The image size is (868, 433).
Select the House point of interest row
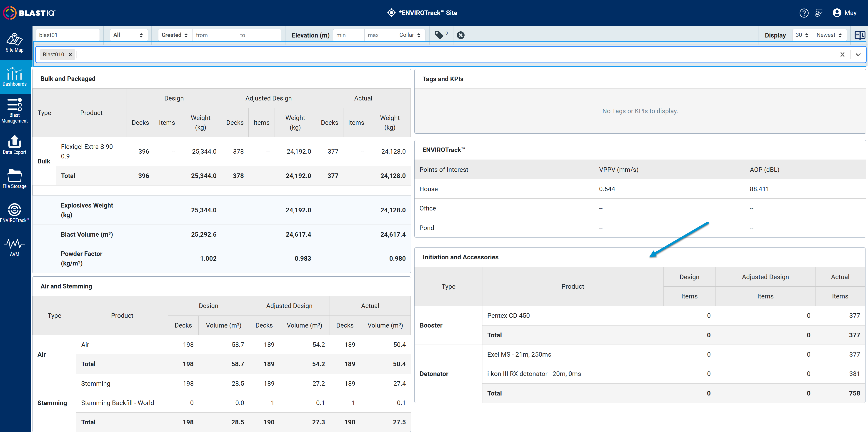pos(640,189)
